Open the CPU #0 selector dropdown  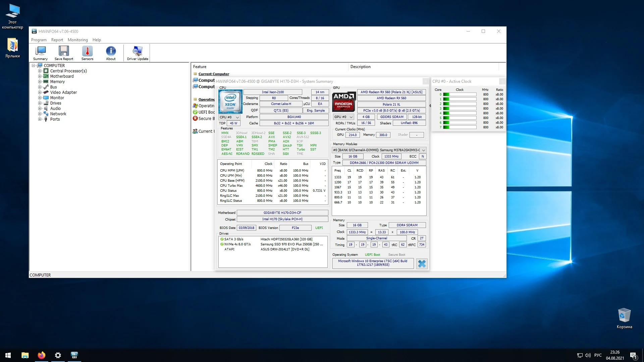point(229,117)
